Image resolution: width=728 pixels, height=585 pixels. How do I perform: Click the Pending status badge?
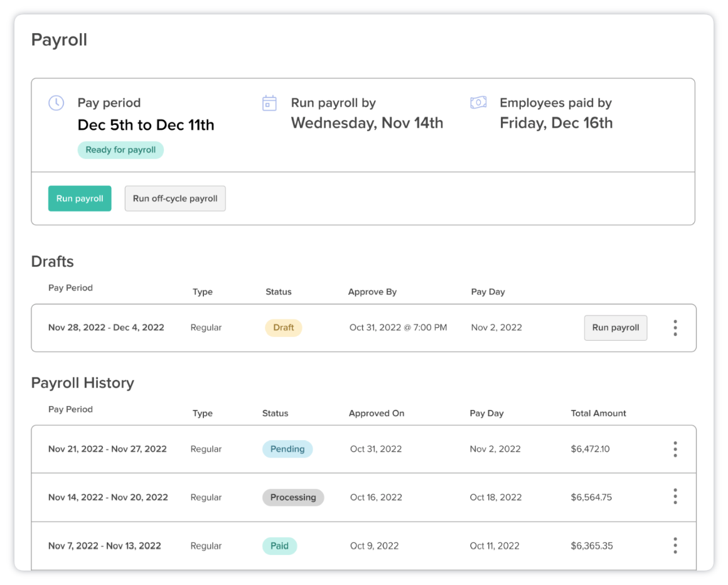click(x=287, y=449)
